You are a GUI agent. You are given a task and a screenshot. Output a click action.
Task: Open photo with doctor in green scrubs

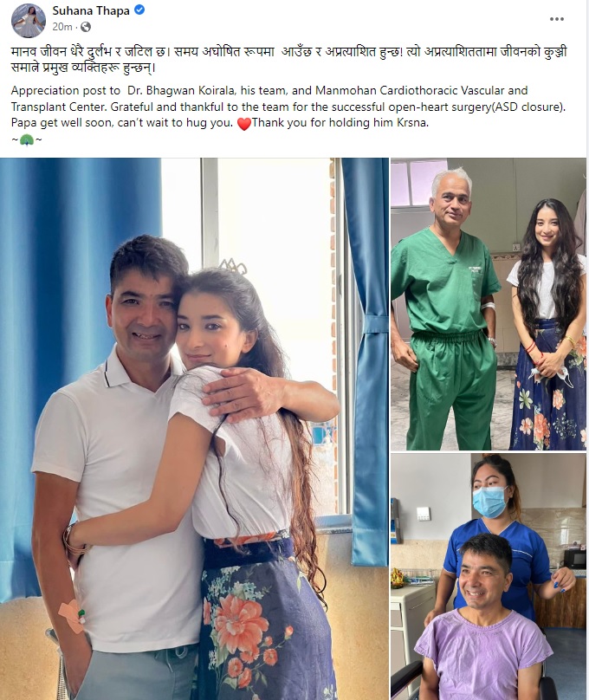click(x=489, y=303)
